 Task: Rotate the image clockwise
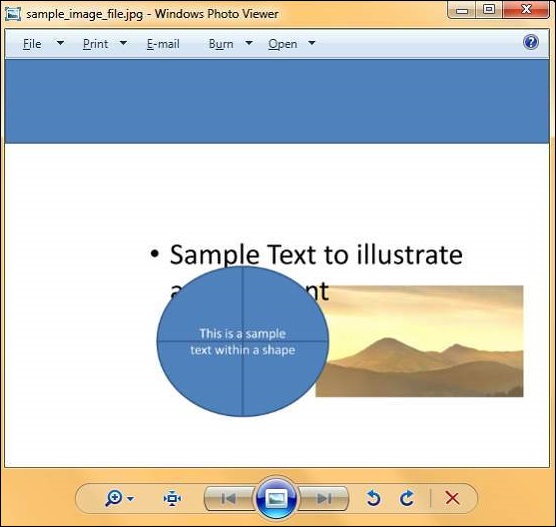[x=407, y=498]
